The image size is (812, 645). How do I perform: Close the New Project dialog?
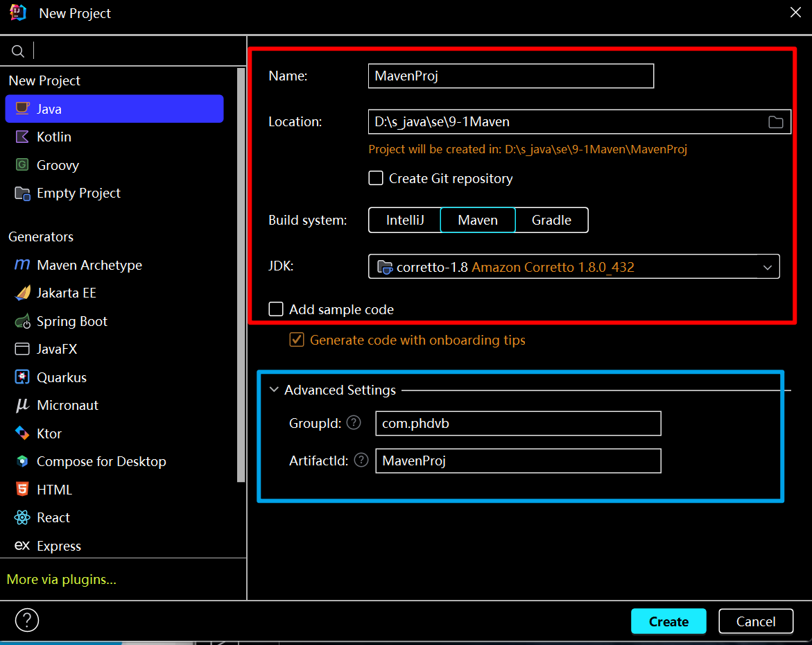[x=795, y=12]
